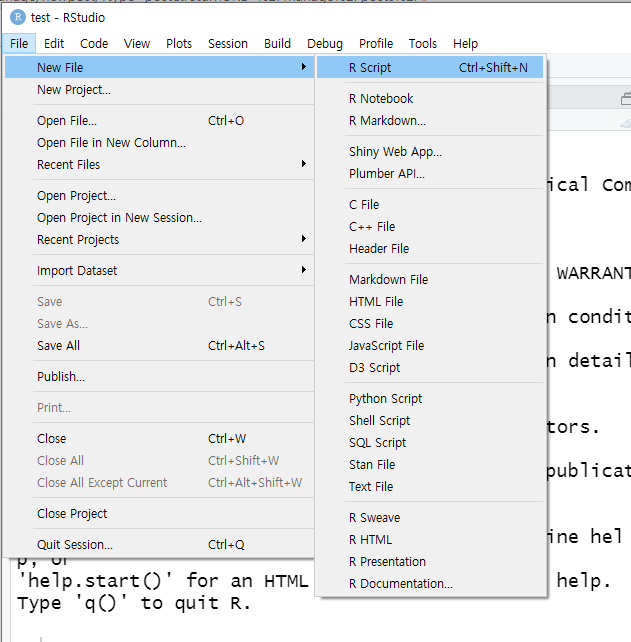Image resolution: width=631 pixels, height=642 pixels.
Task: Create a new R Presentation
Action: [x=430, y=561]
